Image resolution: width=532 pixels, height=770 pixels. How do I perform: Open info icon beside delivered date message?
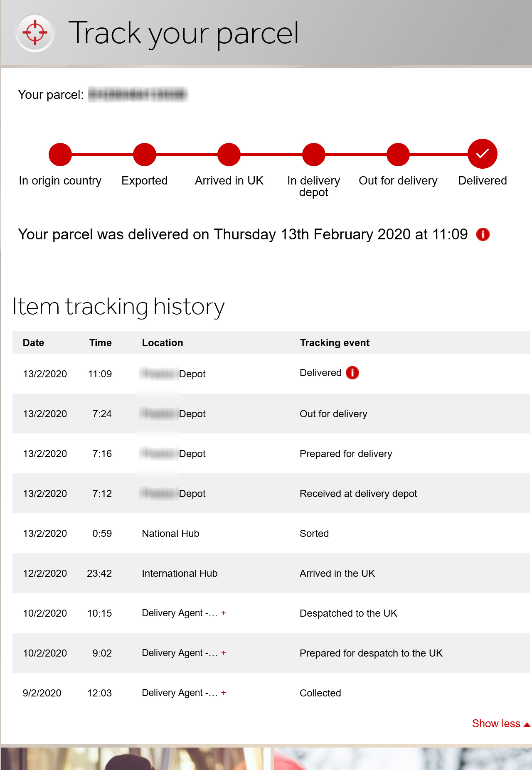[483, 234]
